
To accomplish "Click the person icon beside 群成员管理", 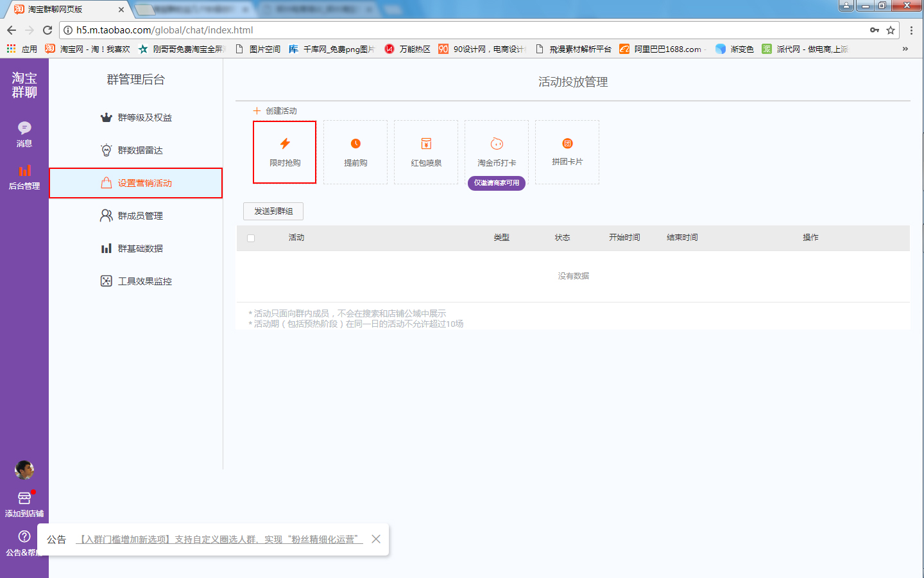I will point(107,216).
